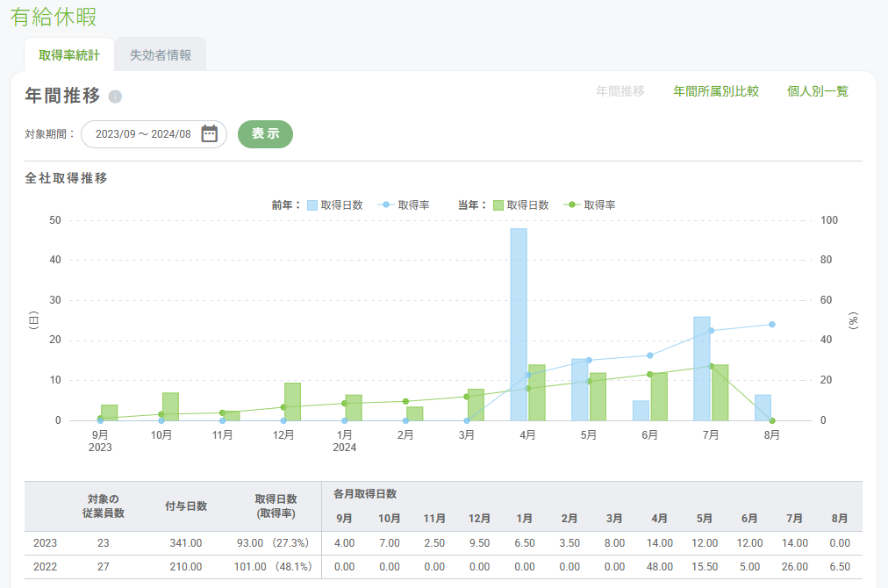Toggle current year 取得日数 green legend swatch
This screenshot has width=888, height=588.
coord(498,204)
